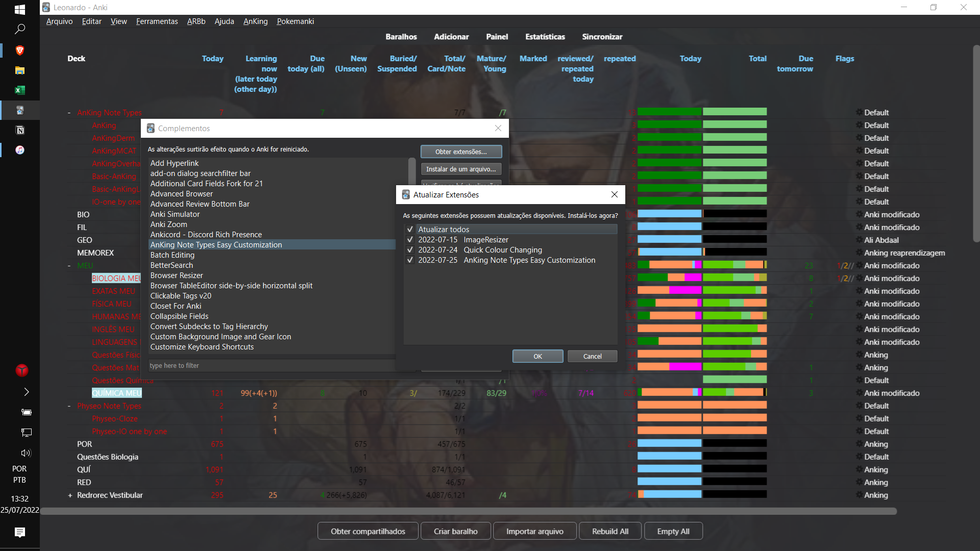
Task: Click the battery status icon
Action: tap(27, 412)
